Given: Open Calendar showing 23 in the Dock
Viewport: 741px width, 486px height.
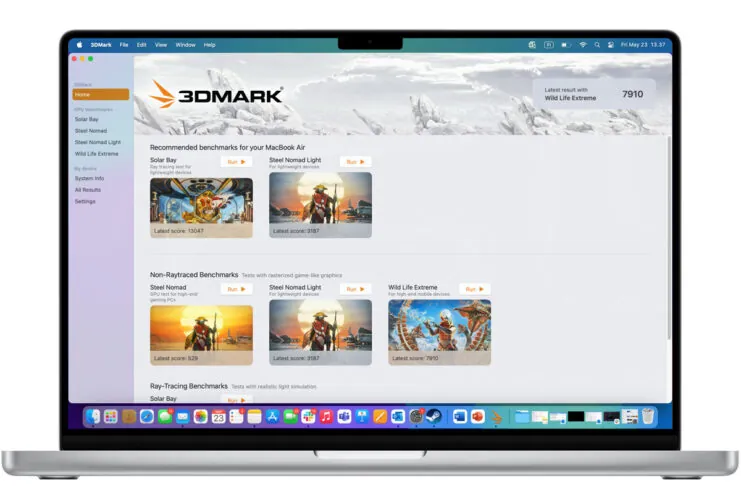Looking at the screenshot, I should (x=218, y=417).
